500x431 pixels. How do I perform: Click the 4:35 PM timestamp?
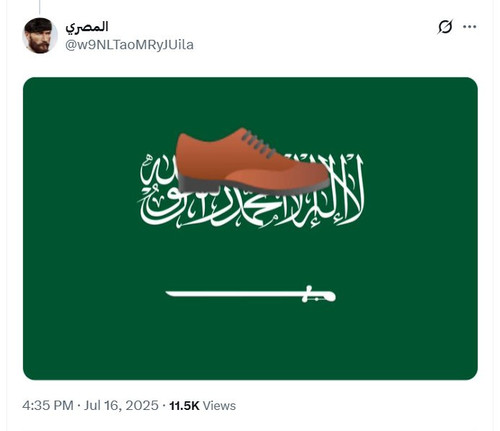[x=48, y=406]
